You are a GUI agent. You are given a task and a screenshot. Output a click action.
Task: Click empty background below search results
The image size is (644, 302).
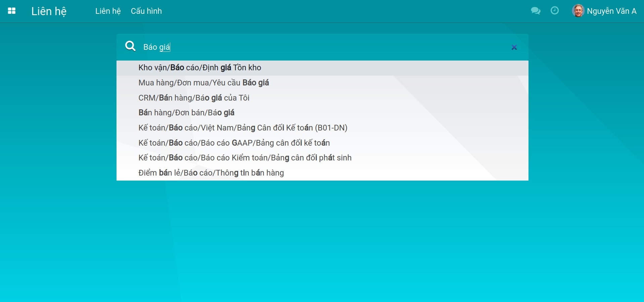[322, 242]
